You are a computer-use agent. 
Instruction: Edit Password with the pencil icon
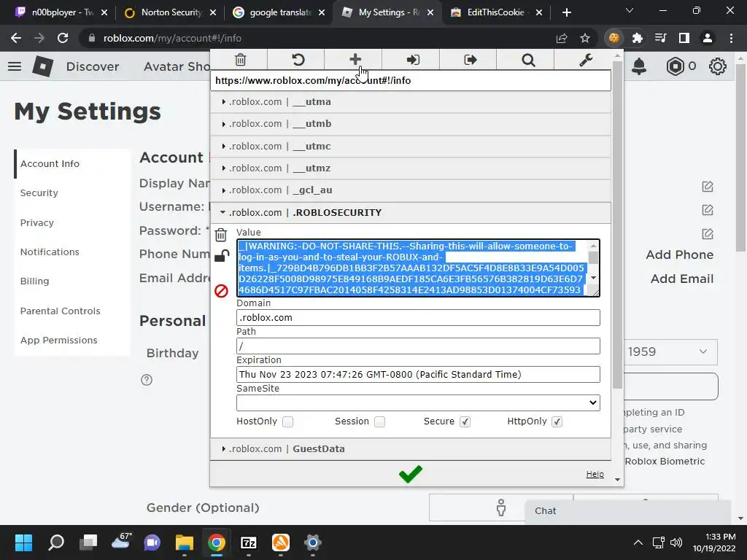(x=708, y=234)
